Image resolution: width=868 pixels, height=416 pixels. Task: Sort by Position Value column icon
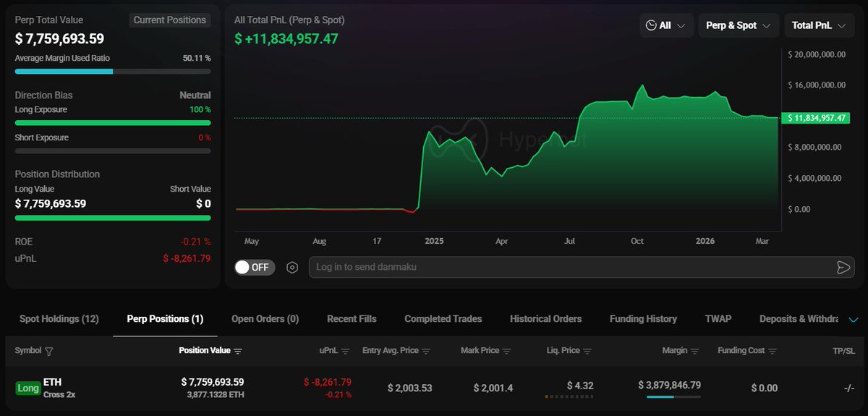[x=238, y=351]
